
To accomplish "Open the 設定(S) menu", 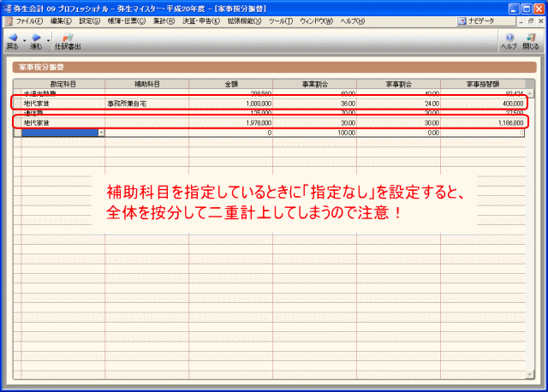I will point(89,21).
